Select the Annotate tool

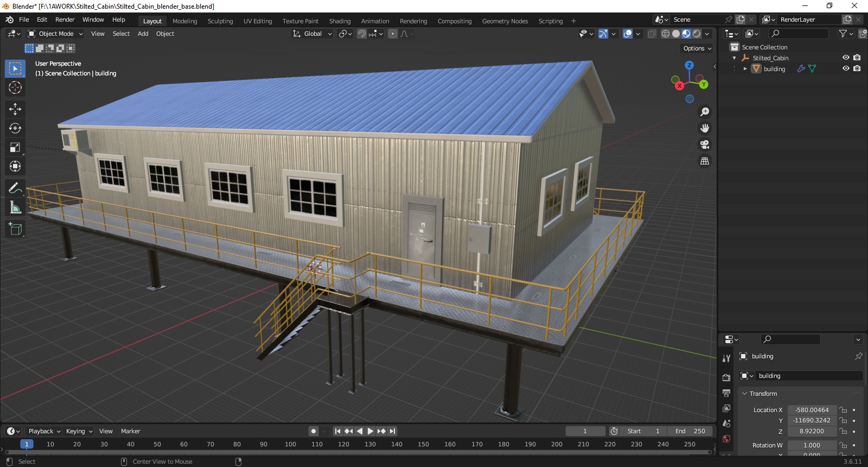15,188
